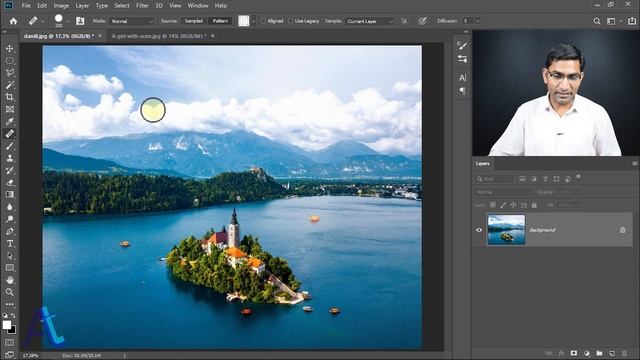This screenshot has height=360, width=640.
Task: Toggle the pixel layer filter
Action: [x=522, y=179]
